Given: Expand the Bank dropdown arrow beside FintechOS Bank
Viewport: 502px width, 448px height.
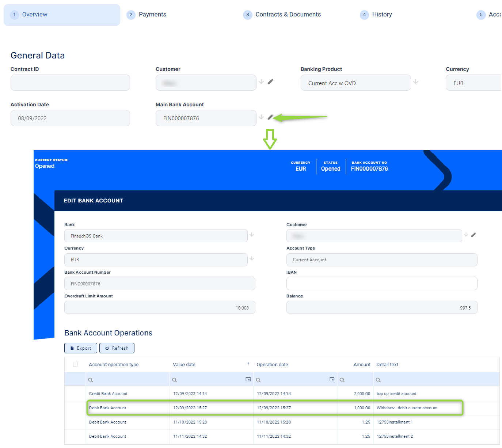Looking at the screenshot, I should 252,235.
